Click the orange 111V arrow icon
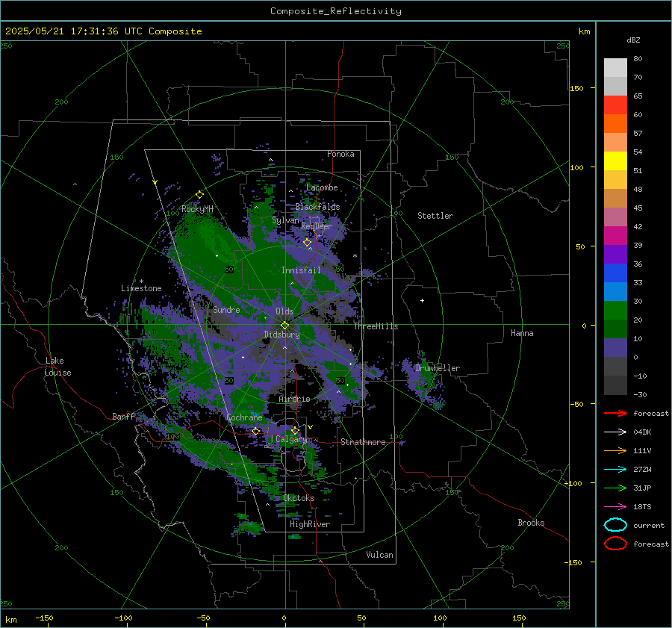 pos(615,450)
